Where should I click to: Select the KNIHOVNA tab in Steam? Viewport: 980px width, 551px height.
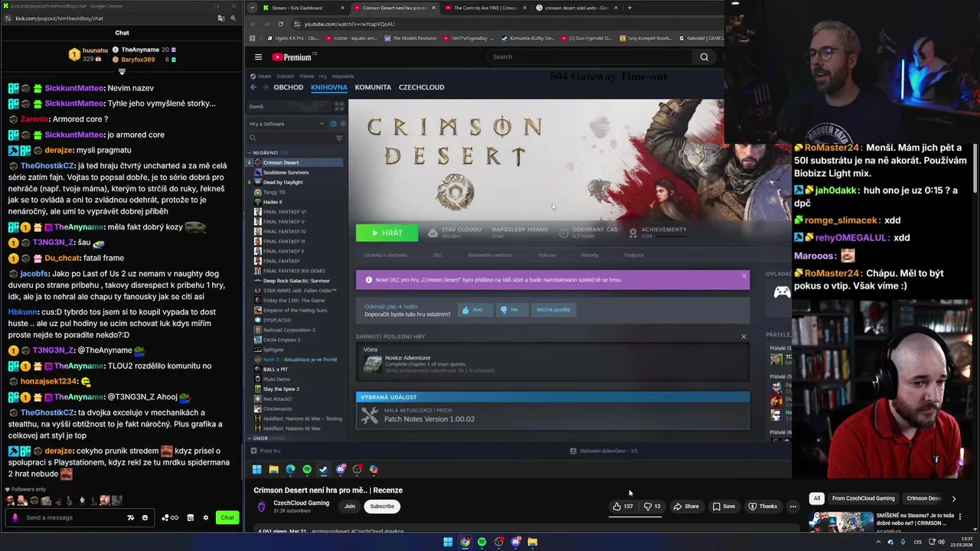(329, 87)
